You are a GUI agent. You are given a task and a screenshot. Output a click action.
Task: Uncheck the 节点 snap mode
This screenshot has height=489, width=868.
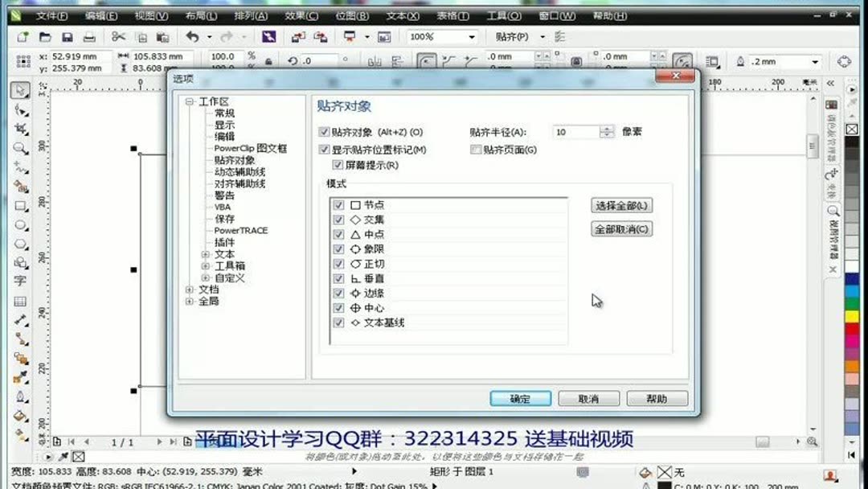(339, 204)
